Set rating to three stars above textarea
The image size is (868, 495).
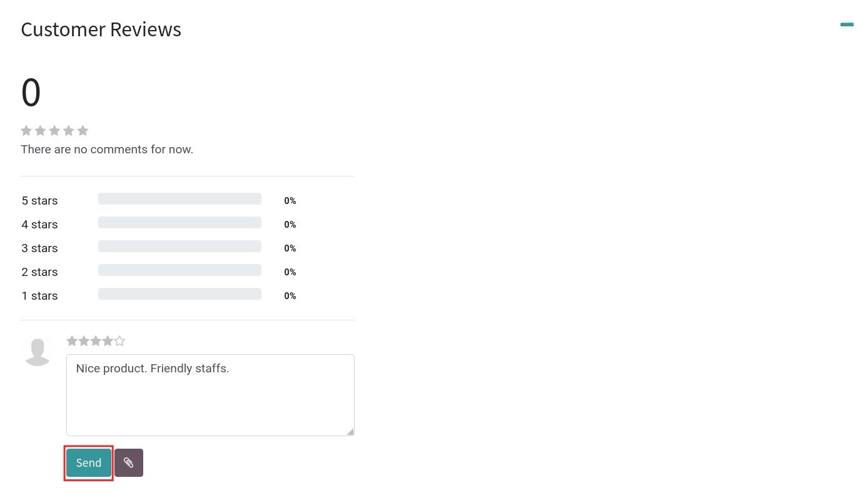(96, 341)
